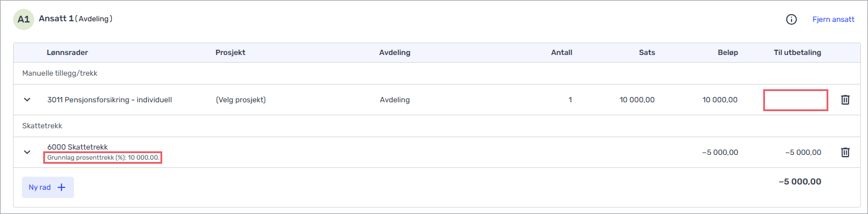Expand the 6000 Skattetrekk row chevron
Image resolution: width=868 pixels, height=214 pixels.
click(x=27, y=153)
